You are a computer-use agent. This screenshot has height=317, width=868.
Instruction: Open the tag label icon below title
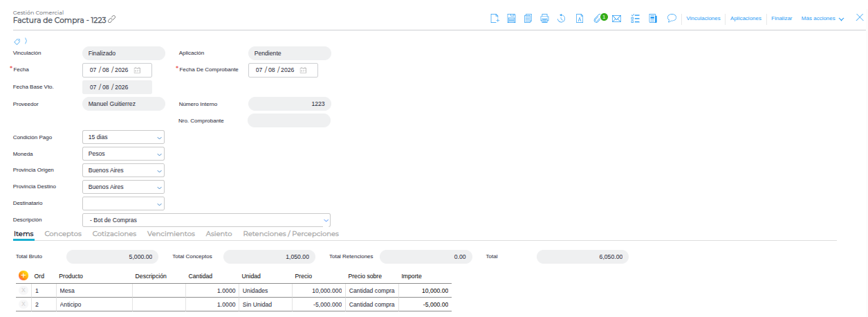[x=18, y=42]
